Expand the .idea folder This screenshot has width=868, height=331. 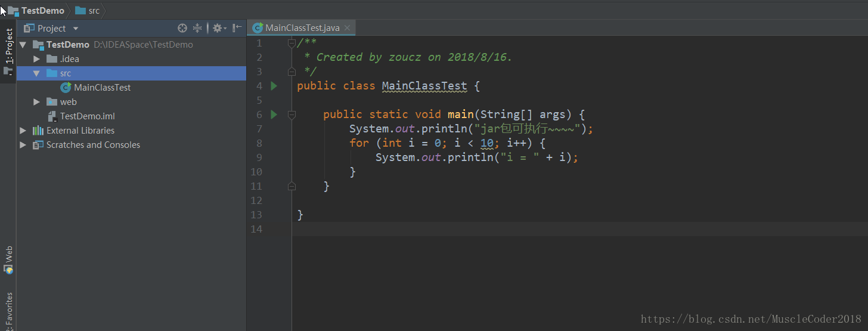tap(37, 59)
